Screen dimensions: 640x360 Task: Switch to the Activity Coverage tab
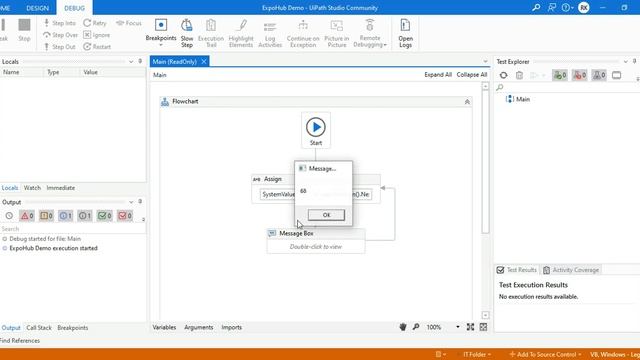[x=571, y=270]
